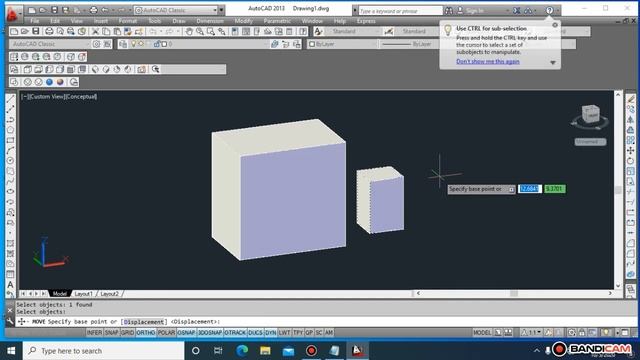This screenshot has width=640, height=360.
Task: Toggle SNAP mode in status bar
Action: (x=111, y=333)
